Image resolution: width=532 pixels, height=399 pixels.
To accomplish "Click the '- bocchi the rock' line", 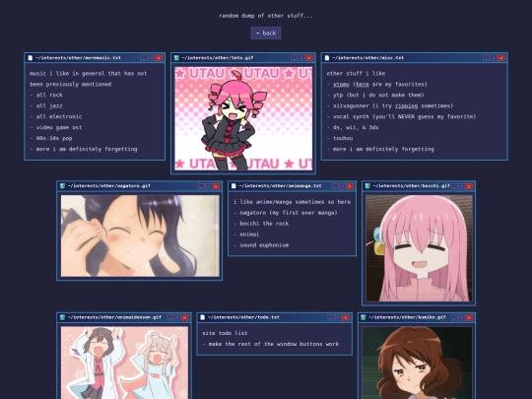I will 261,224.
